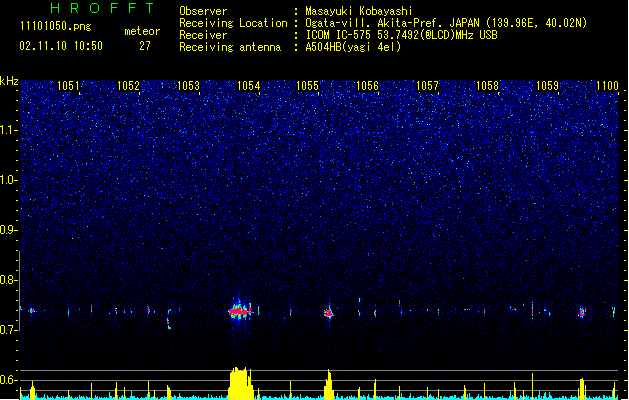Click the meteor label
Screen dimensions: 629x400
pyautogui.click(x=142, y=31)
